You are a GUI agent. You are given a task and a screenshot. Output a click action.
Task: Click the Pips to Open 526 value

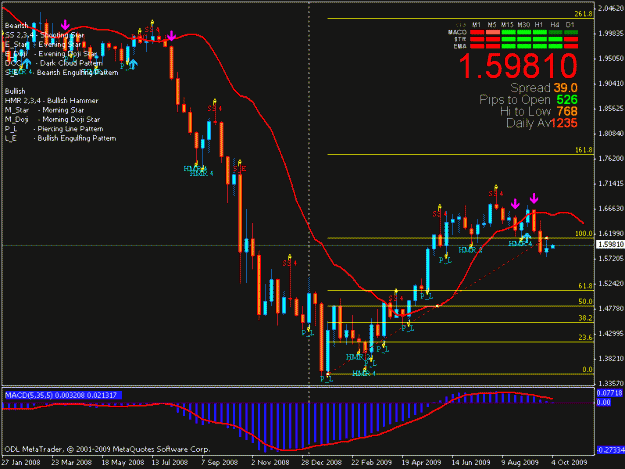pyautogui.click(x=567, y=100)
